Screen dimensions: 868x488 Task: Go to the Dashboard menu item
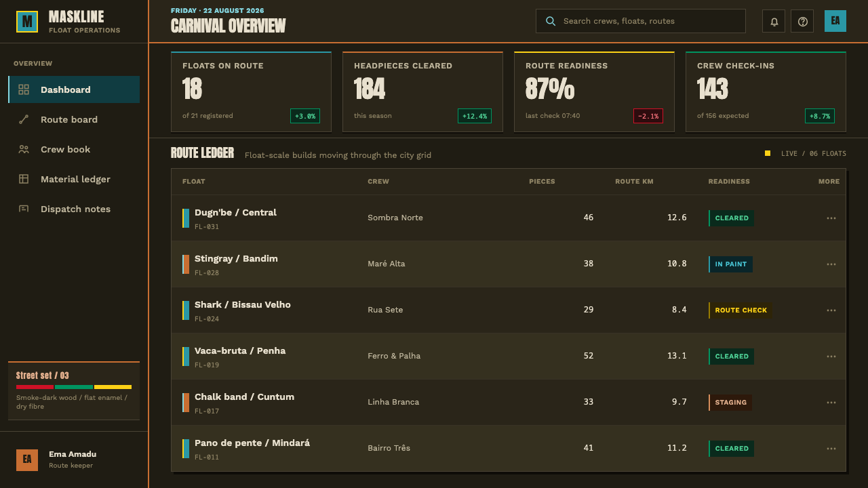(x=74, y=89)
